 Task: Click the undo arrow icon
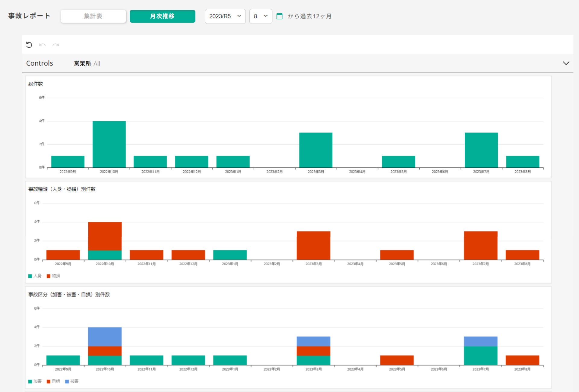(42, 45)
